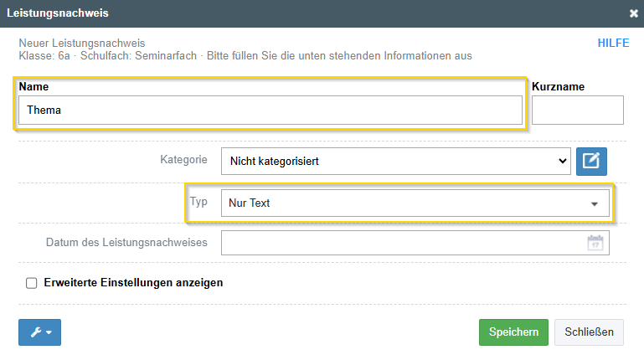Focus the Name field containing 'Thema'
This screenshot has width=644, height=360.
click(x=270, y=110)
